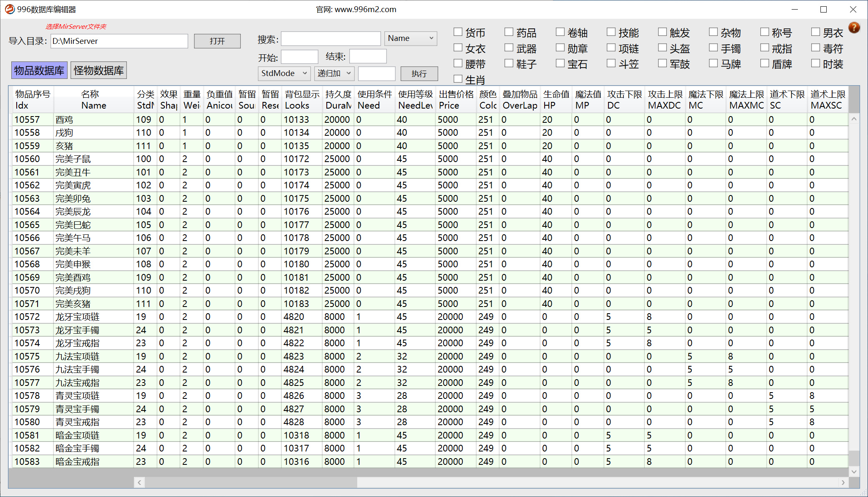Switch to the 怪物数据库 tab
Viewport: 868px width, 497px height.
pos(99,70)
